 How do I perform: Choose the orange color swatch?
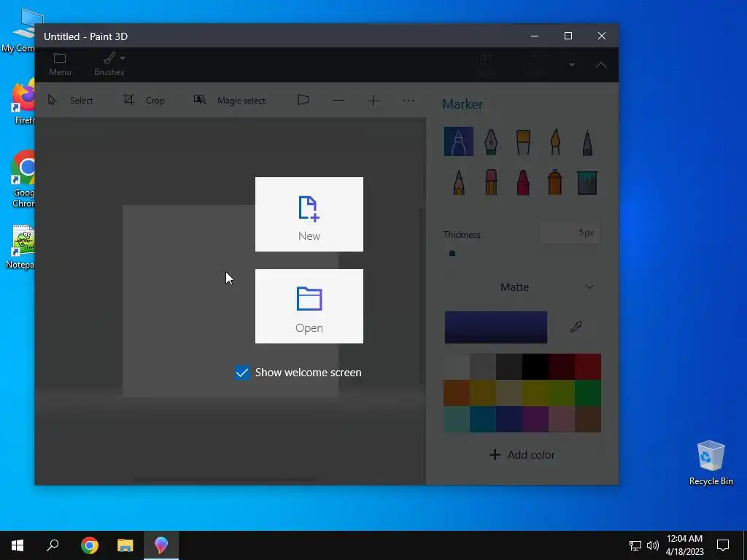tap(457, 392)
